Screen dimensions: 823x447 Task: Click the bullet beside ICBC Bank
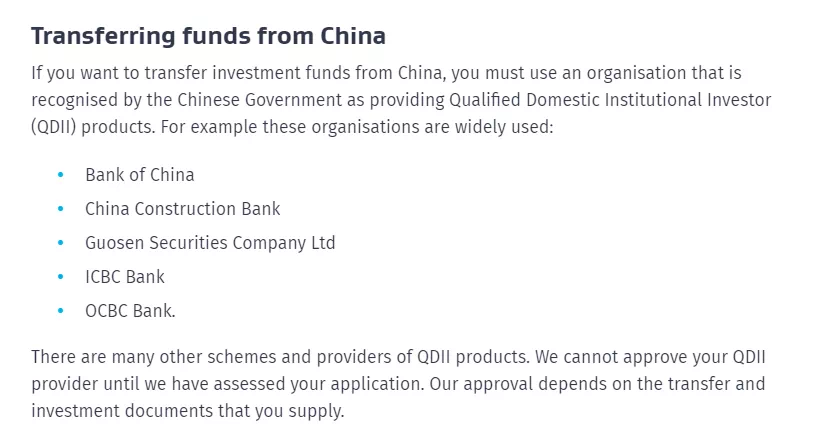(60, 276)
